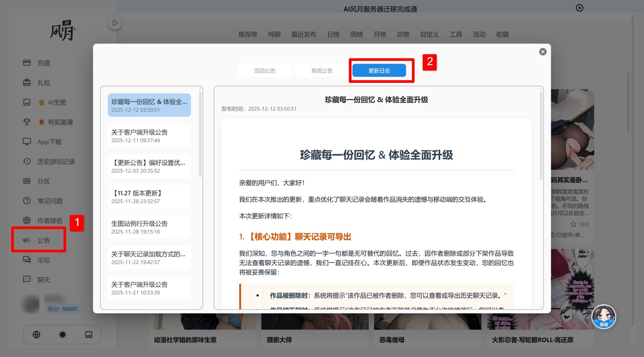Open the gift pack icon in sidebar

click(27, 83)
